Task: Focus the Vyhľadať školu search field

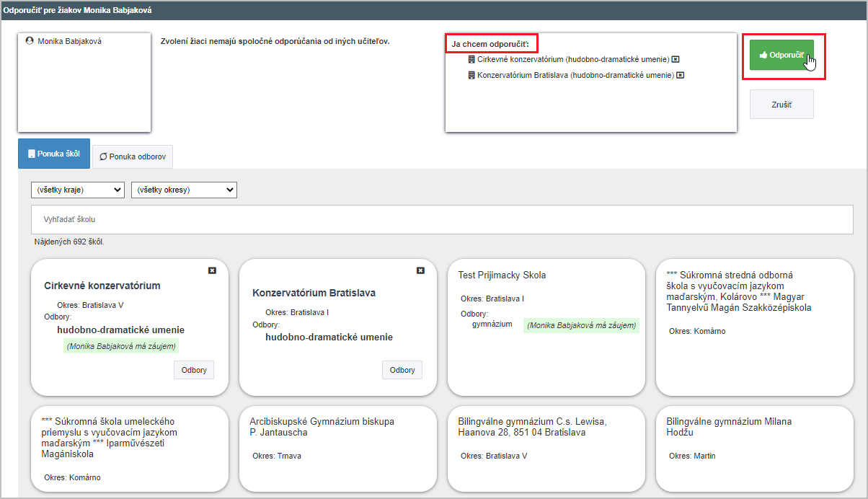Action: (x=442, y=219)
